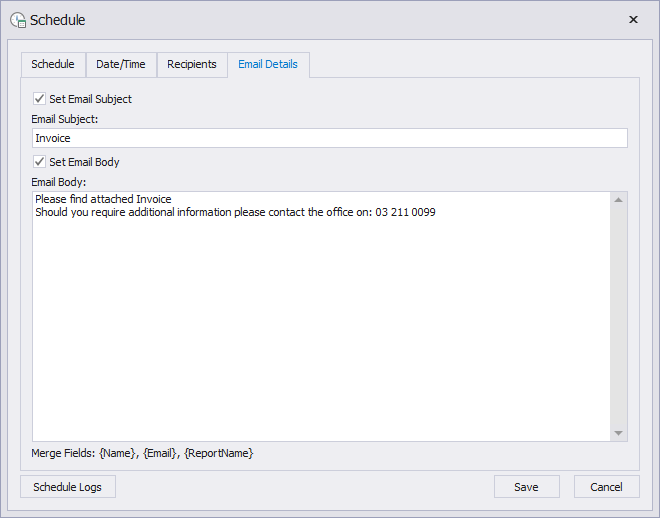660x518 pixels.
Task: Select the Email Details tab
Action: (268, 64)
